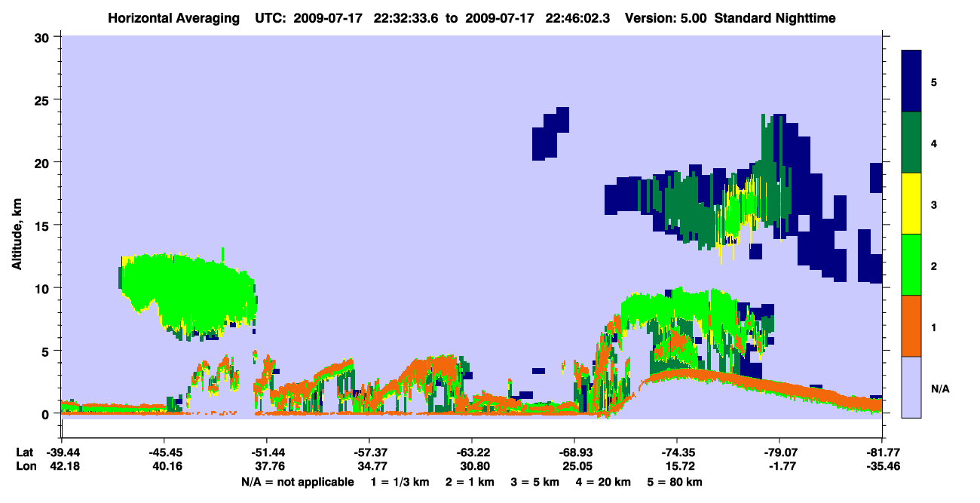Click the bright green level 2 color bar segment
This screenshot has width=980, height=503.
coord(911,265)
